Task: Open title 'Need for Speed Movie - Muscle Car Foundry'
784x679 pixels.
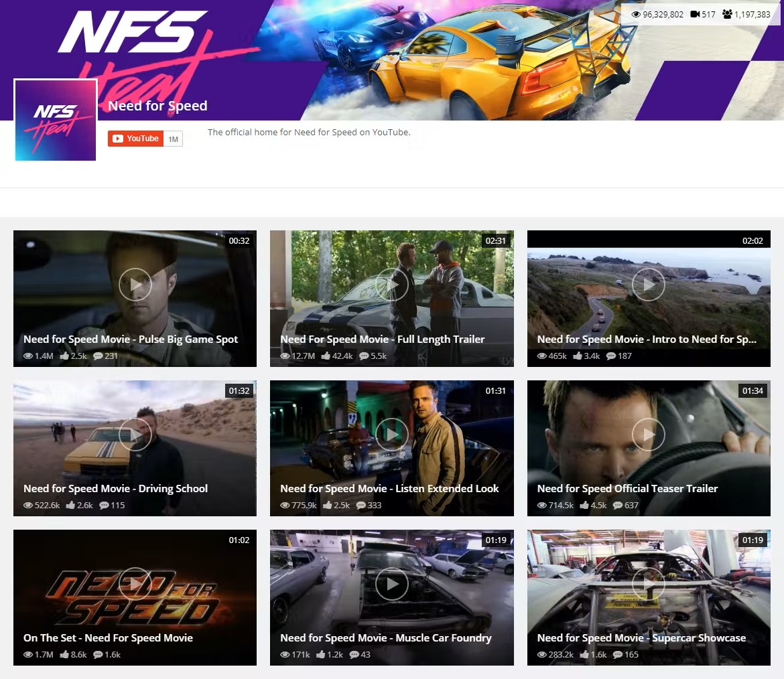Action: [x=386, y=638]
